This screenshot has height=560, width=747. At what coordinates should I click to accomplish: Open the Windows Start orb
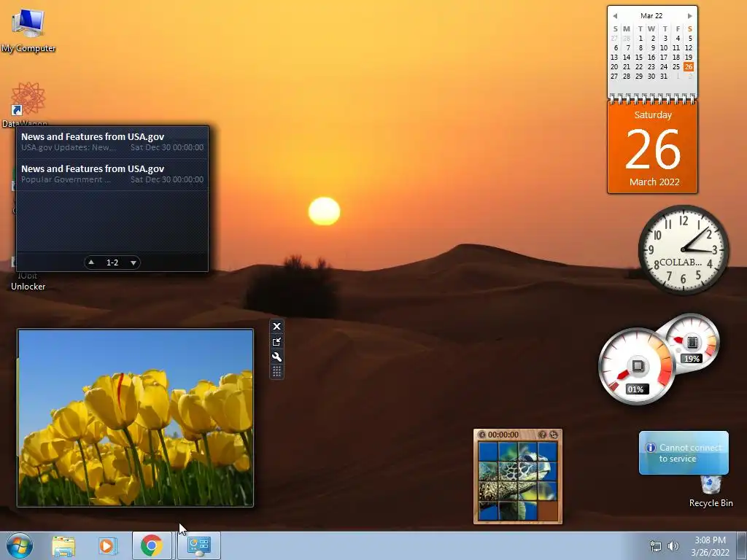20,545
